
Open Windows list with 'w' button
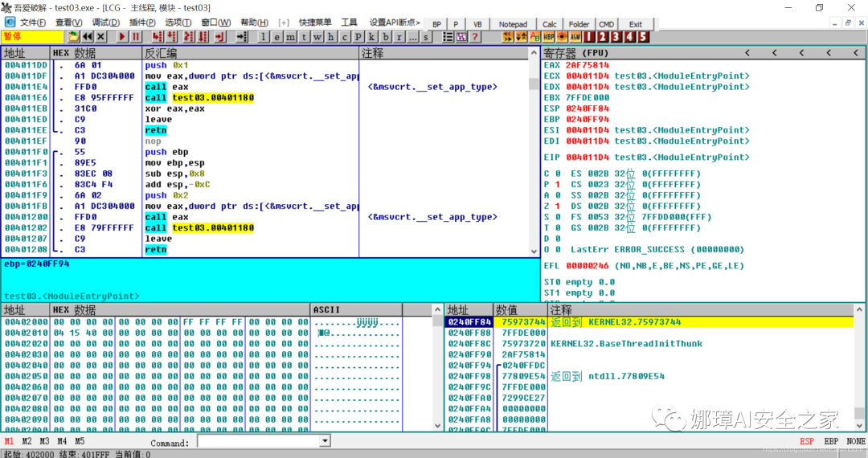[317, 36]
